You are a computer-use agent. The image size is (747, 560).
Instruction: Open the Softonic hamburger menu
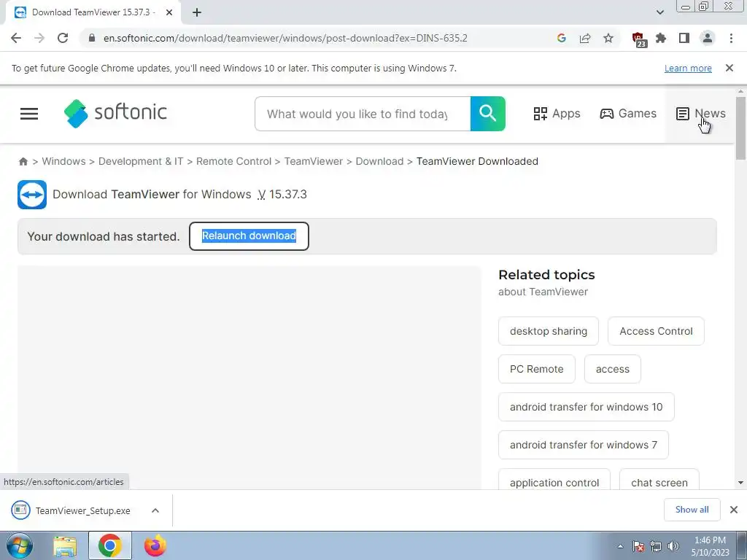pos(29,113)
